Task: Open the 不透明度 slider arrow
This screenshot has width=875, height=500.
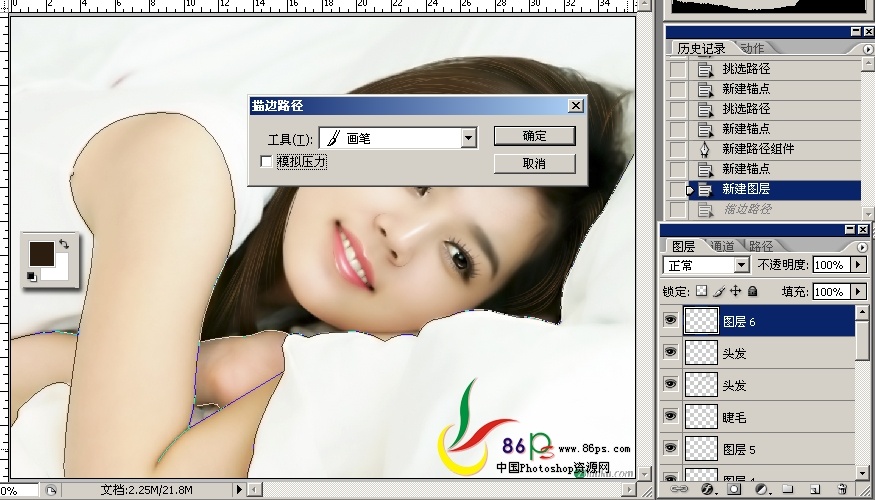Action: [859, 265]
